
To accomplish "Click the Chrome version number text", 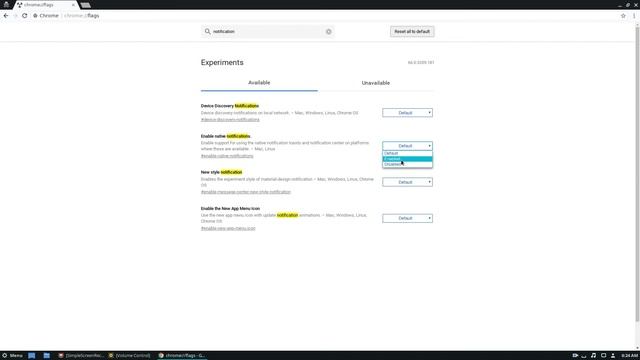I will 421,62.
